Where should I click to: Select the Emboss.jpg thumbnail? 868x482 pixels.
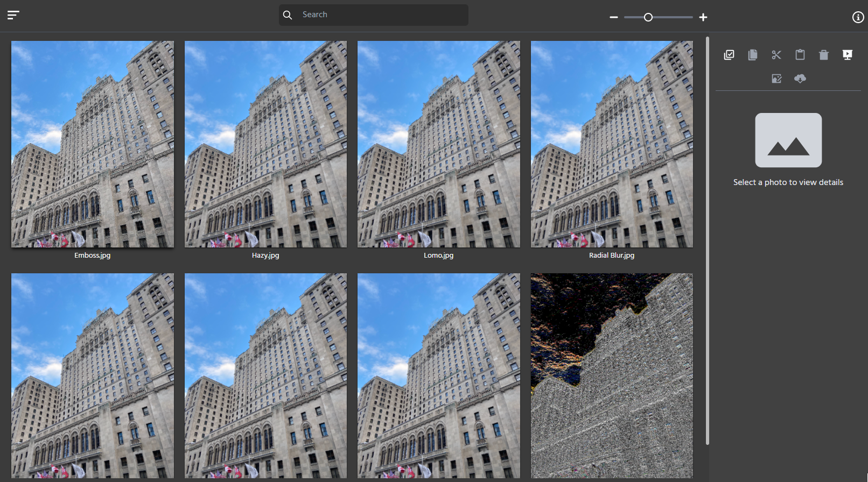tap(93, 144)
